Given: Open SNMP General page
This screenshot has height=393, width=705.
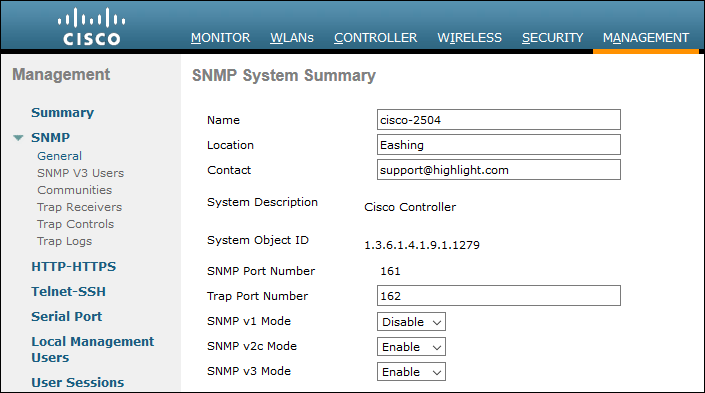Looking at the screenshot, I should pyautogui.click(x=59, y=156).
